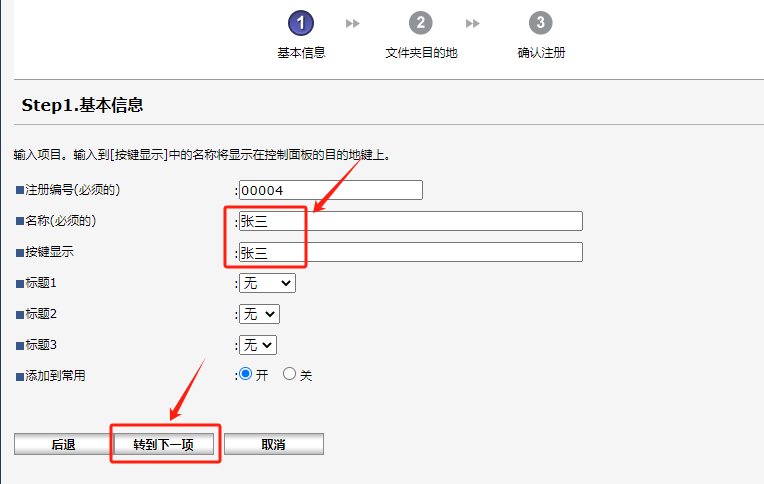Select the 开 radio button
764x484 pixels.
tap(246, 375)
